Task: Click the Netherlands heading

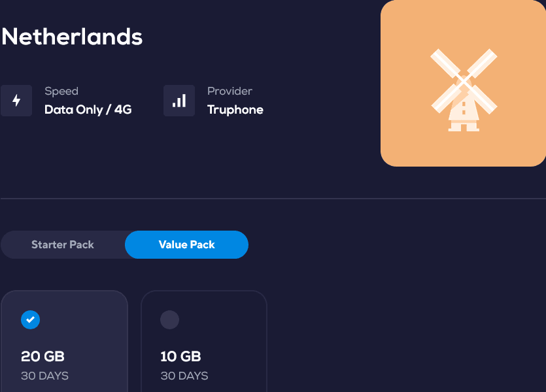Action: tap(72, 37)
